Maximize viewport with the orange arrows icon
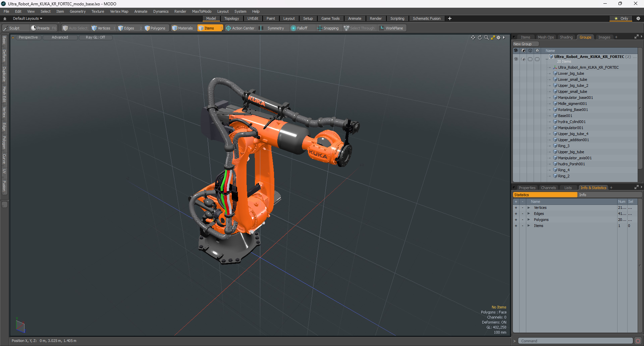The width and height of the screenshot is (644, 346). click(493, 38)
